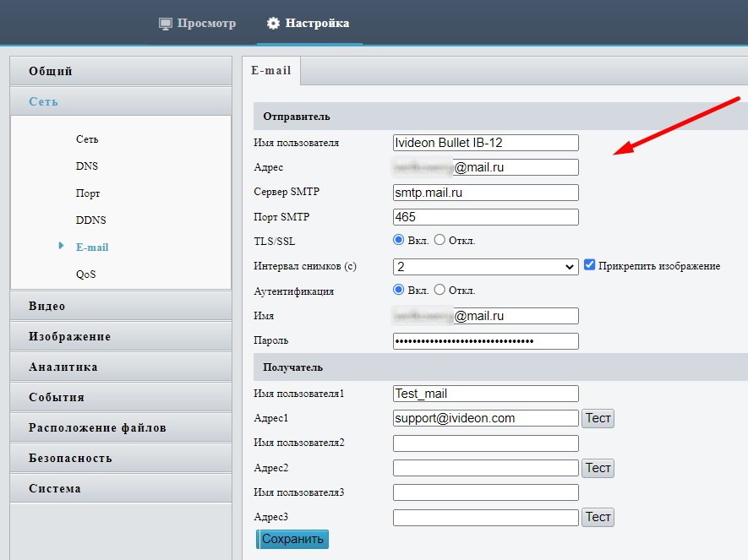Click the Адрес1 recipient field
The image size is (748, 560).
pos(486,418)
